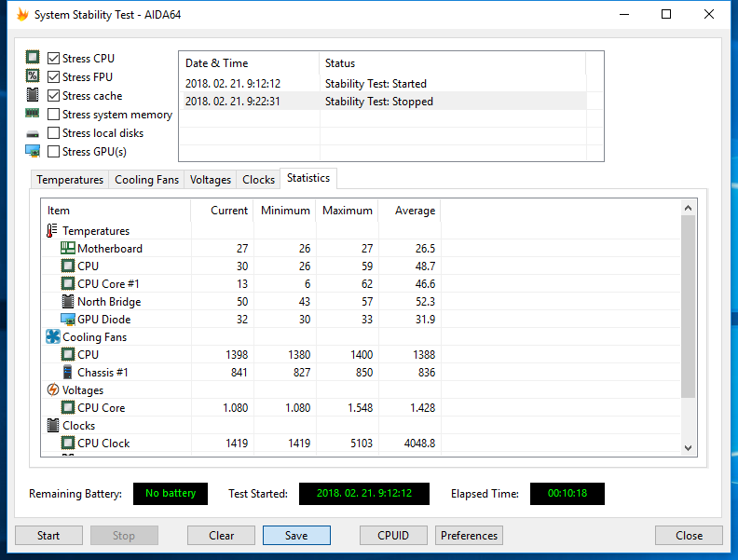Click the CPU Core #1 row icon
The width and height of the screenshot is (738, 560).
click(68, 284)
